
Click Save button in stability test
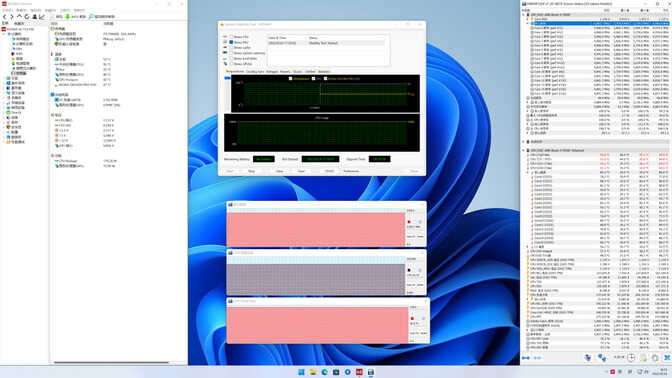(x=301, y=171)
